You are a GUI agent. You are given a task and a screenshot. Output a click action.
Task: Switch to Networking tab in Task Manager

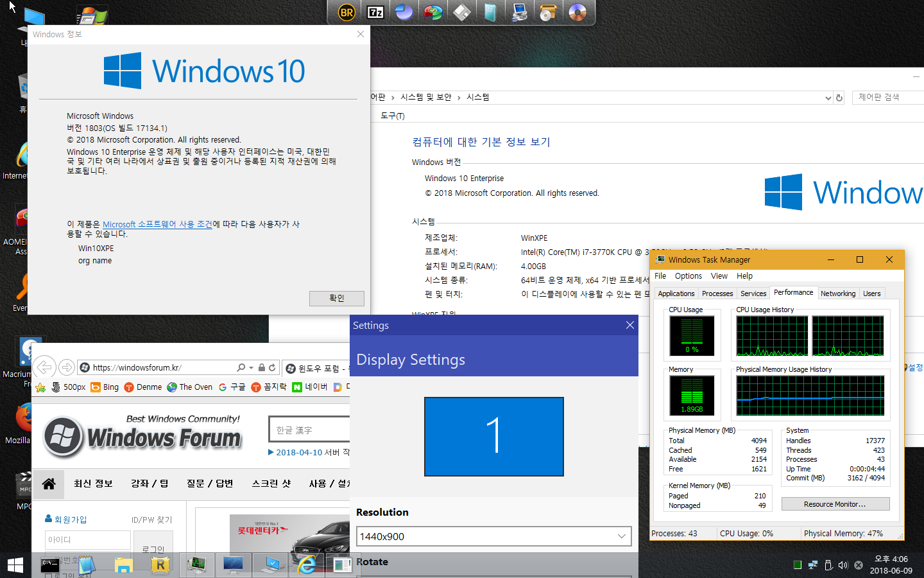point(838,293)
